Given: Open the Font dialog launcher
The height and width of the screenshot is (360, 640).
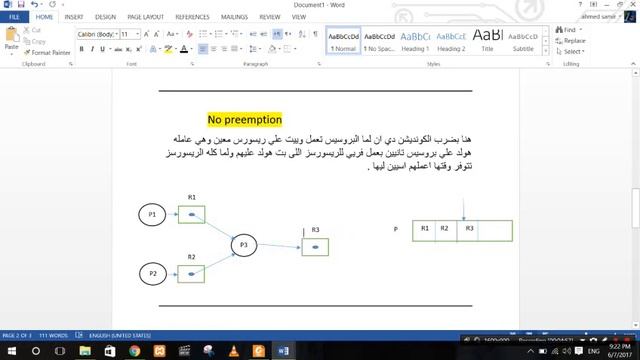Looking at the screenshot, I should [x=192, y=64].
